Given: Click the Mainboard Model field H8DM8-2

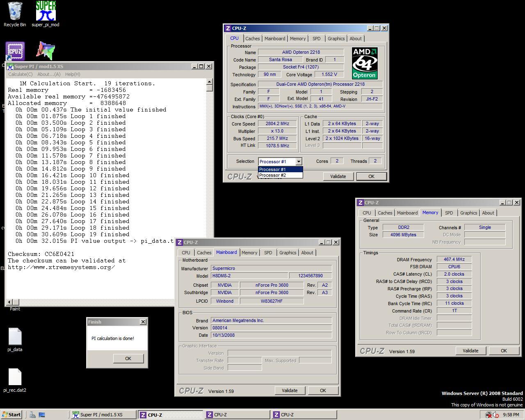Looking at the screenshot, I should tap(249, 276).
